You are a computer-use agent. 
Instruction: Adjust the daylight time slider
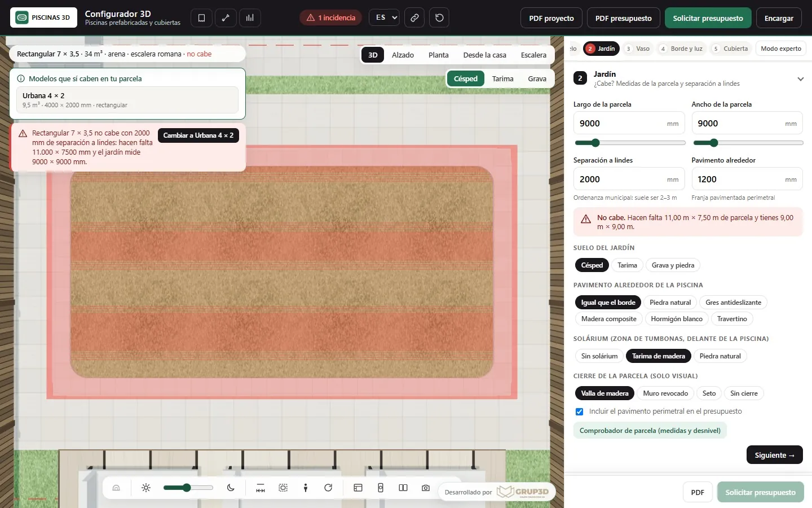[x=188, y=488]
